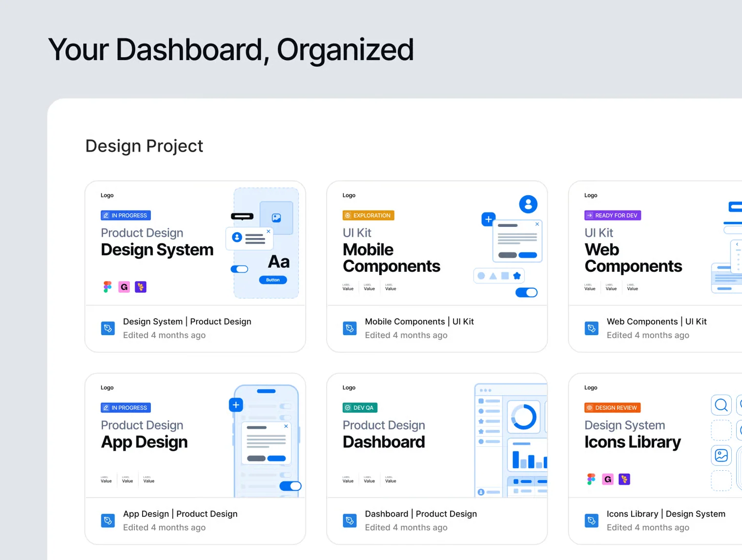Click the search magnifier icon in the Icons Library preview
This screenshot has height=560, width=742.
[x=721, y=405]
